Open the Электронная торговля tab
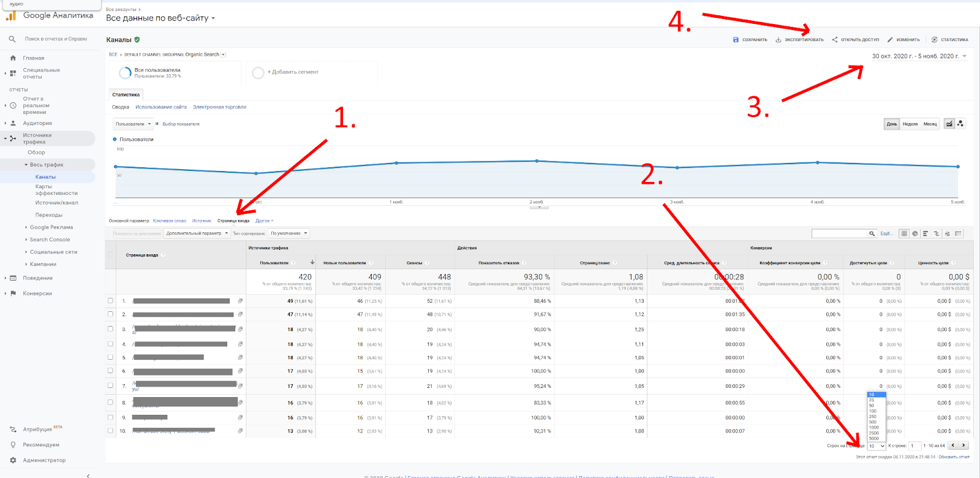Image resolution: width=980 pixels, height=478 pixels. point(219,107)
